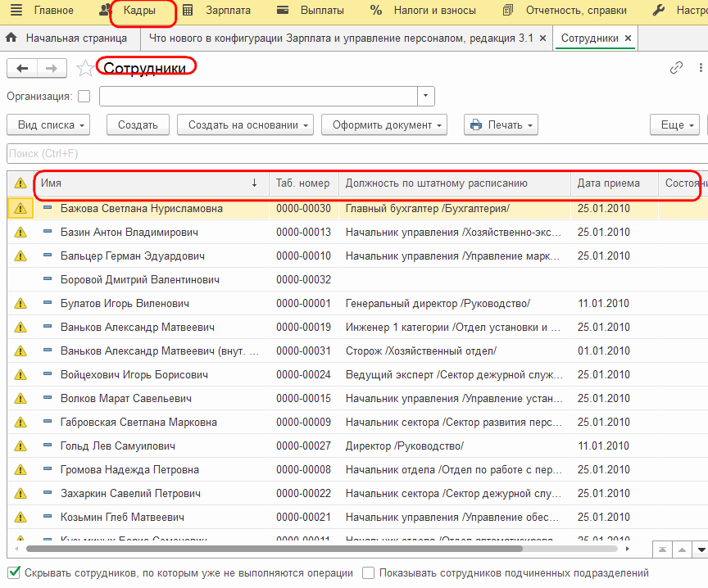Click the Создать button
This screenshot has height=588, width=708.
138,125
